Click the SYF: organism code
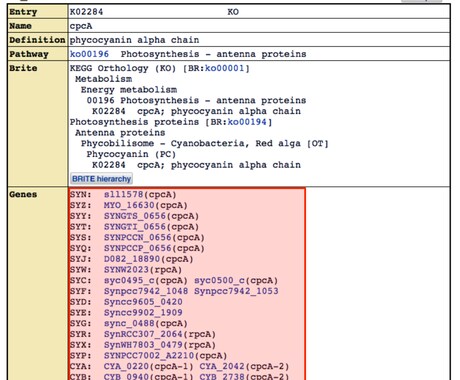The height and width of the screenshot is (380, 460). 80,291
